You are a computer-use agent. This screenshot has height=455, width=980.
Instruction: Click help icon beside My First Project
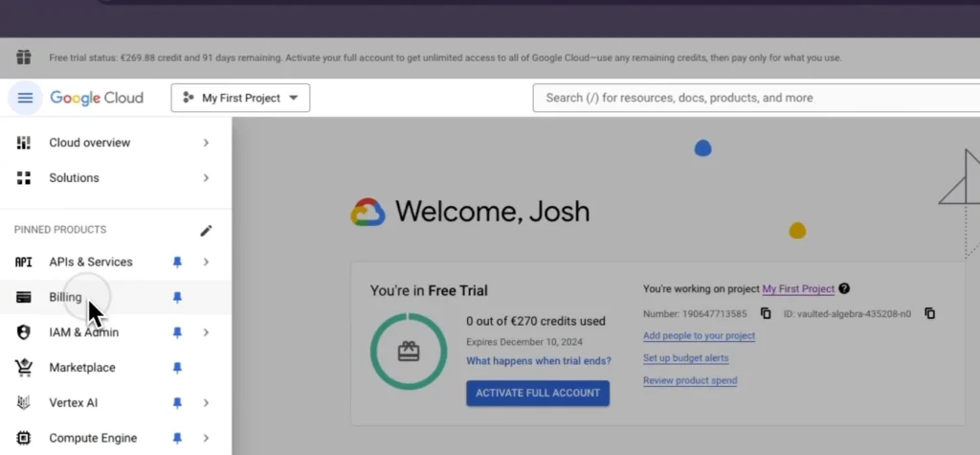[844, 288]
